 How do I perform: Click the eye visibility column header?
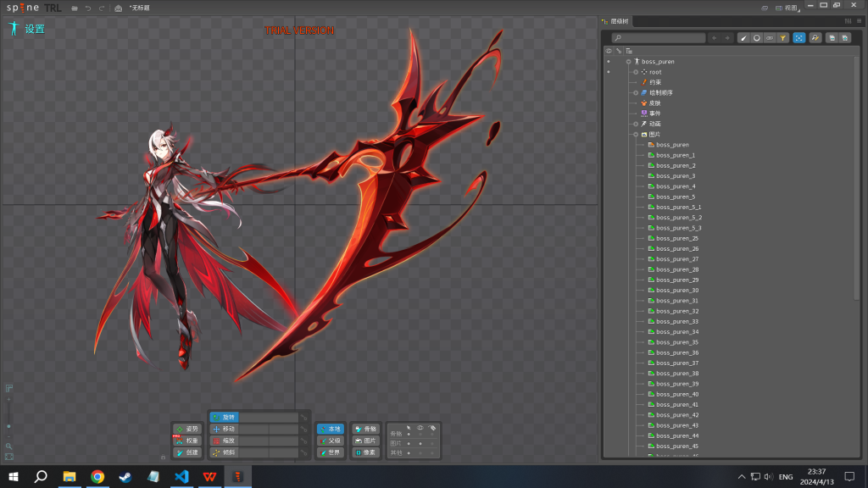tap(609, 51)
